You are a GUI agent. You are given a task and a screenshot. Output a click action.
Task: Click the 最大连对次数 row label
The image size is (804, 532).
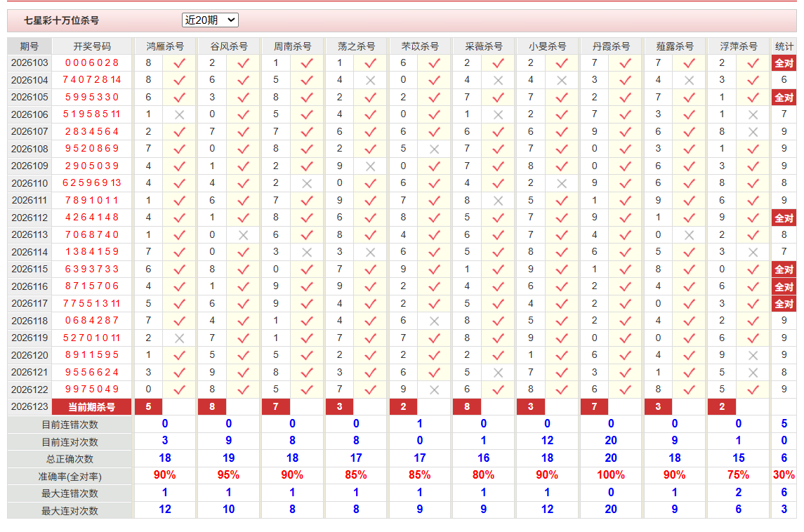pyautogui.click(x=70, y=511)
